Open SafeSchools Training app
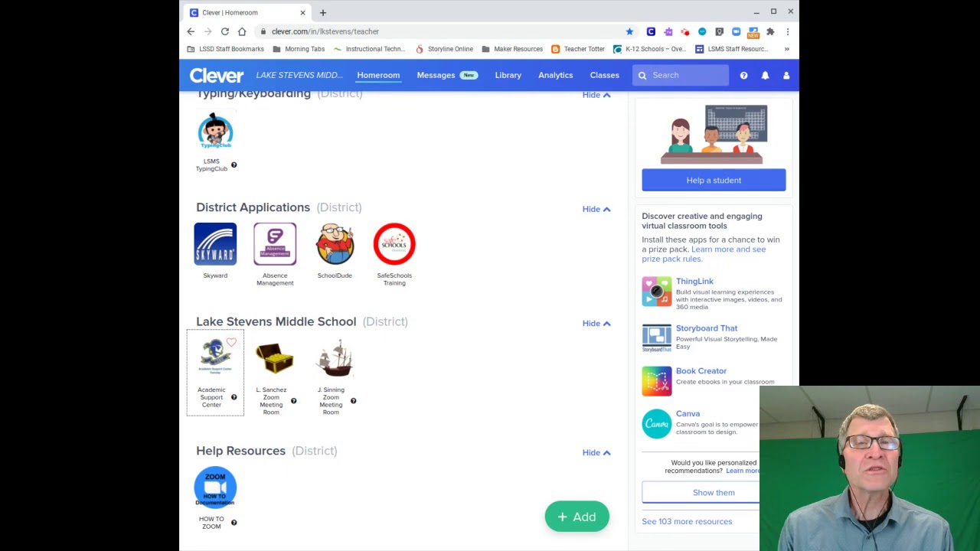Screen dimensions: 980x551 click(x=394, y=244)
